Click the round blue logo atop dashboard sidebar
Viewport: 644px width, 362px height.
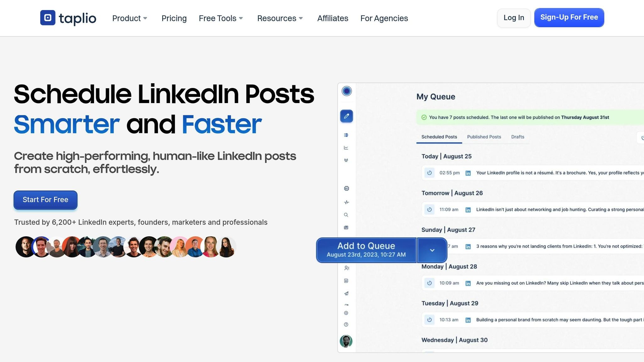[x=347, y=91]
